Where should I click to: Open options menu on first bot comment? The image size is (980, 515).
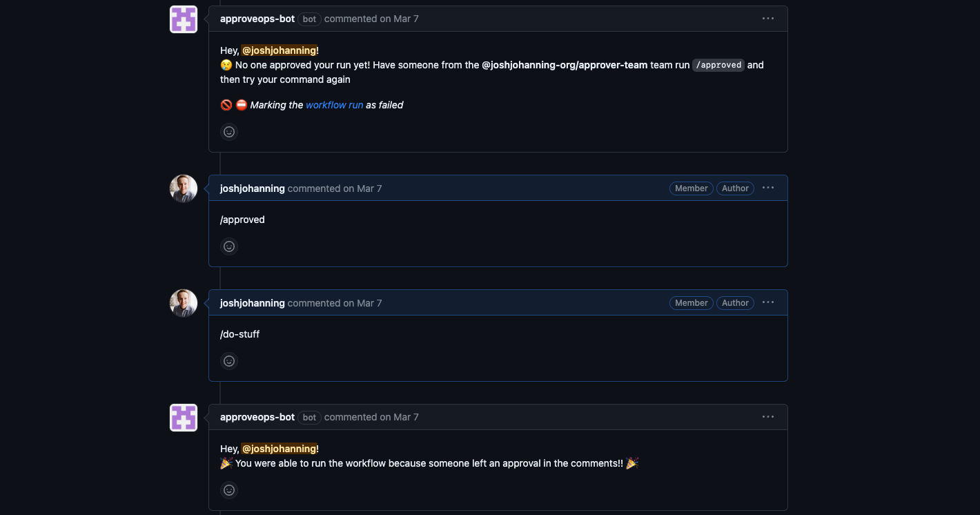(x=768, y=19)
